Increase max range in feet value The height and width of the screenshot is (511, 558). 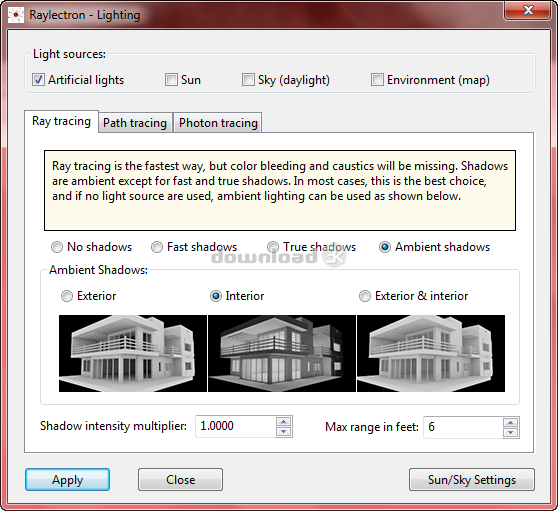click(511, 422)
